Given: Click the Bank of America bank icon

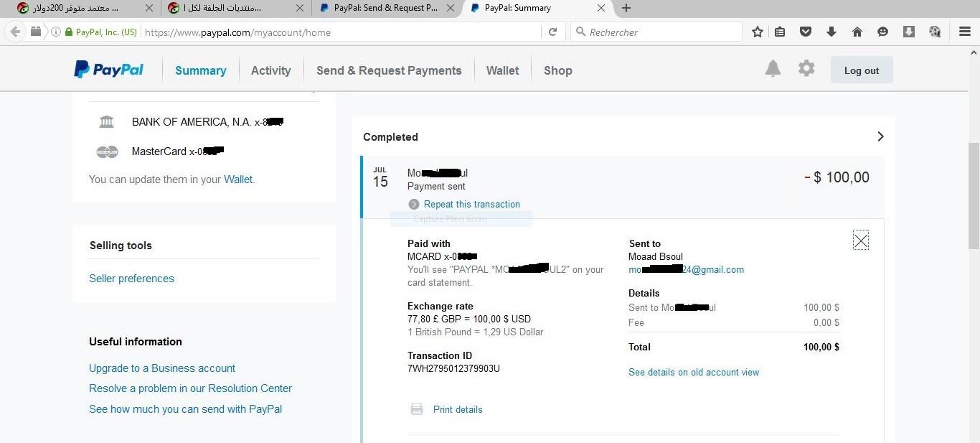Looking at the screenshot, I should (107, 122).
